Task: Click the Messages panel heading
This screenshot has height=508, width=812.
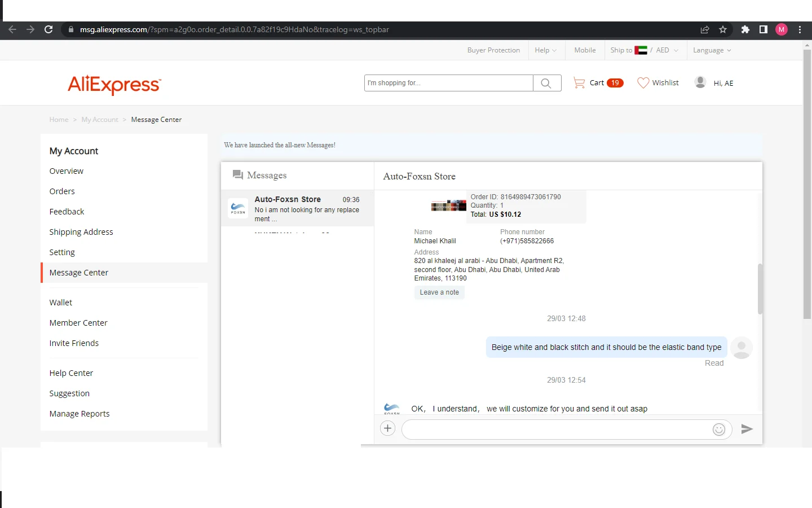Action: 260,176
